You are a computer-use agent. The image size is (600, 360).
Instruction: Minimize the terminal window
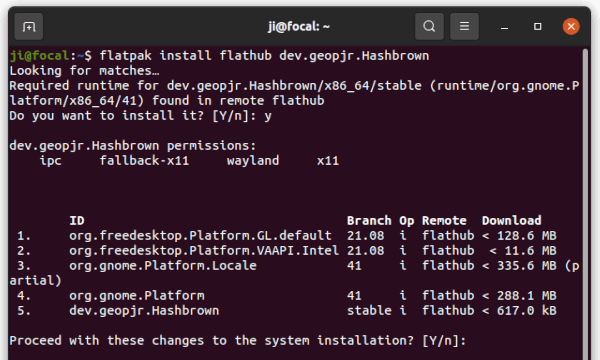coord(504,27)
